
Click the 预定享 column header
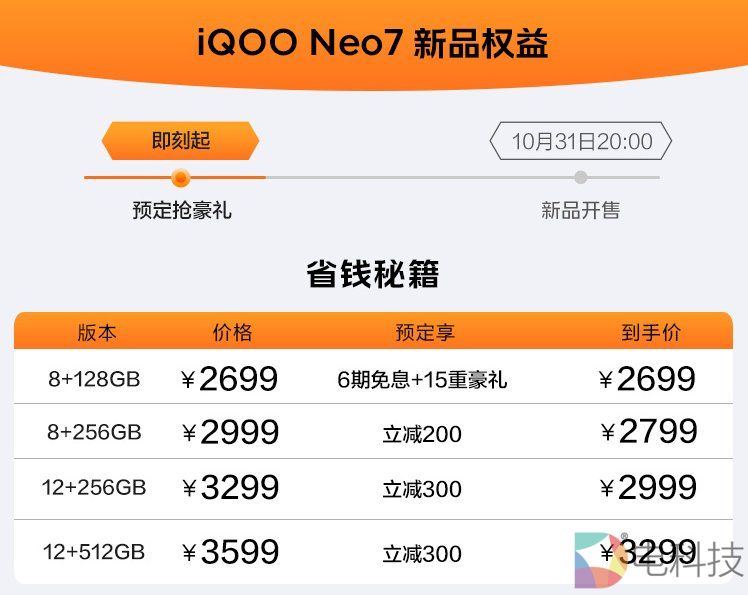click(x=424, y=333)
